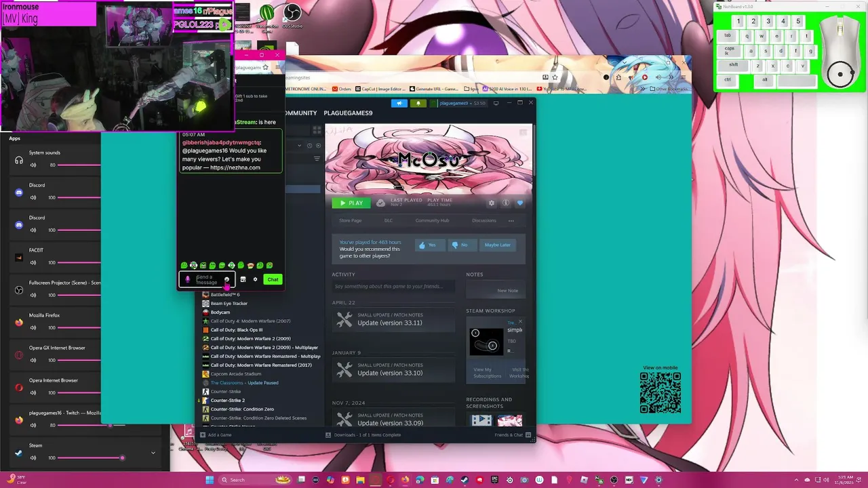Viewport: 868px width, 488px height.
Task: Open View My Subscriptions
Action: (x=488, y=373)
